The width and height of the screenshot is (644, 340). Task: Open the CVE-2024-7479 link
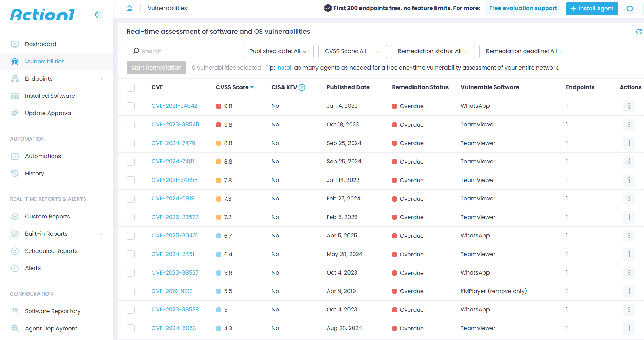[x=173, y=143]
